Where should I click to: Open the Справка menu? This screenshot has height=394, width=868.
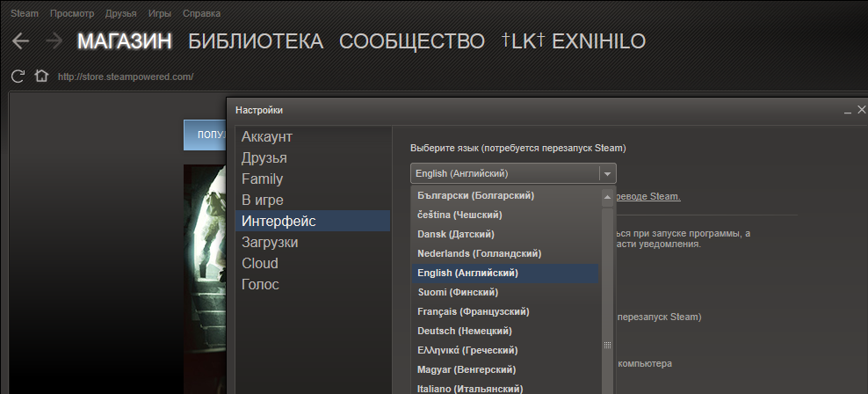click(x=201, y=13)
